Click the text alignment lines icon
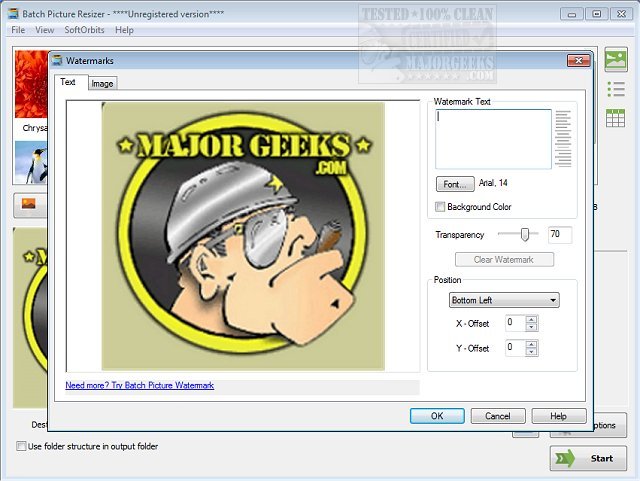640x481 pixels. pos(563,139)
